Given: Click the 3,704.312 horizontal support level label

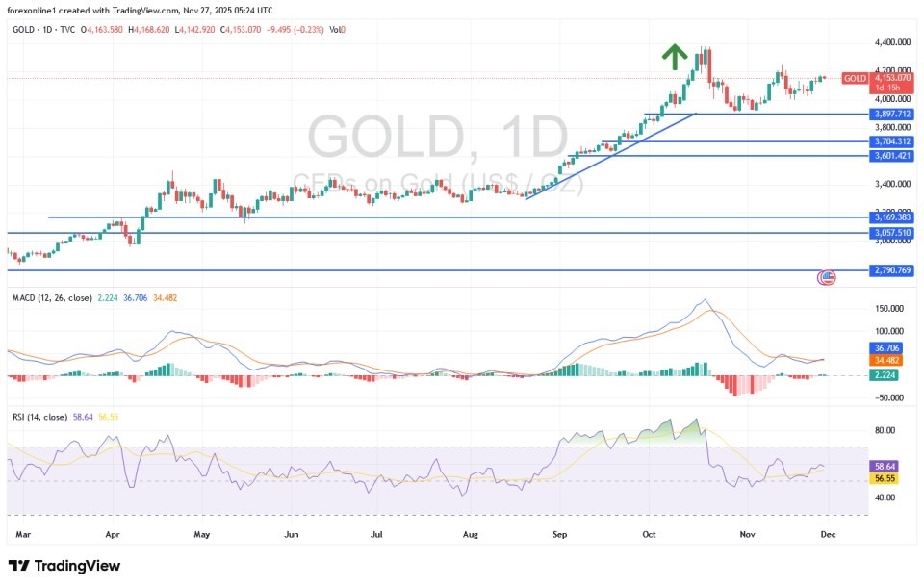Looking at the screenshot, I should click(x=890, y=140).
